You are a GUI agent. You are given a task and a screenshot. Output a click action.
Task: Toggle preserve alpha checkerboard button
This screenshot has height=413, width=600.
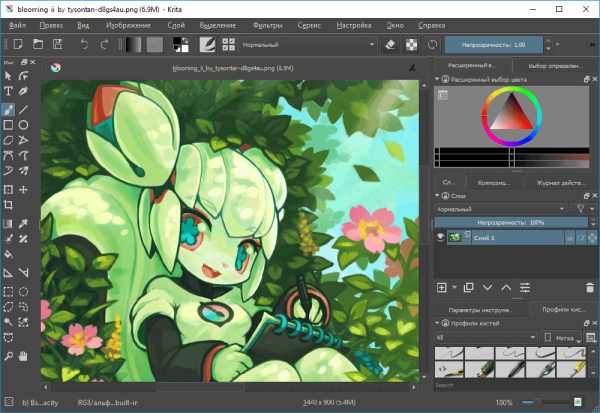411,45
